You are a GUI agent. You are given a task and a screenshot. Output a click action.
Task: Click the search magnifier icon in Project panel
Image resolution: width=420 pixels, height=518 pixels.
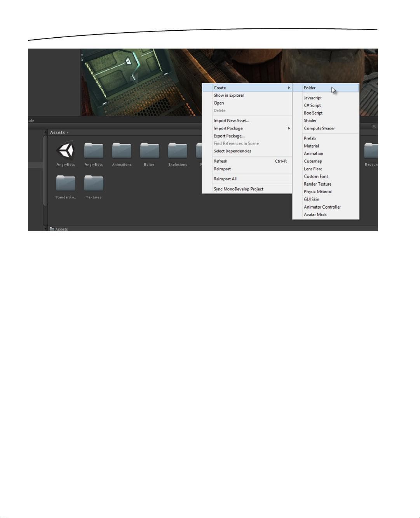(374, 126)
